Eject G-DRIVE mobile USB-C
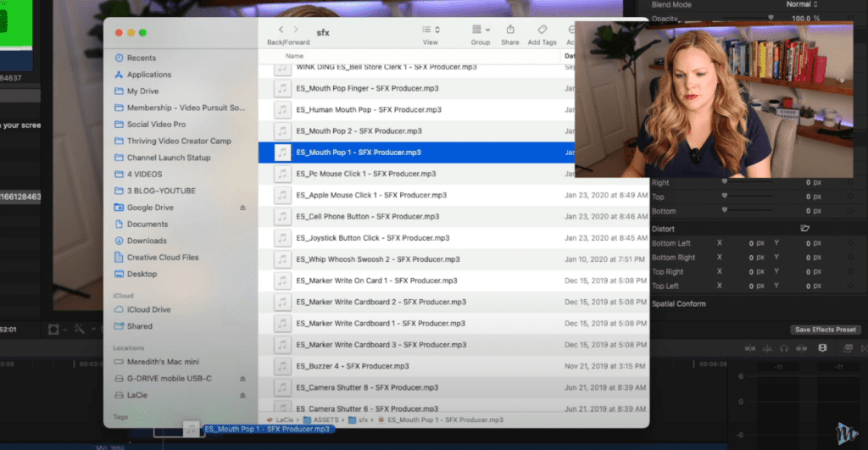Viewport: 868px width, 450px height. point(242,379)
